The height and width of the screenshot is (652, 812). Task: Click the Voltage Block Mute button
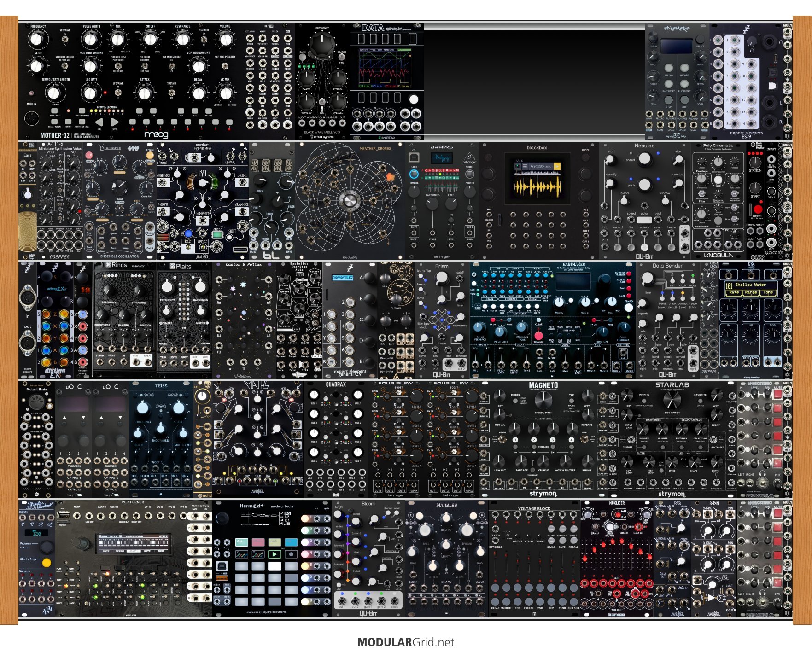coord(551,529)
